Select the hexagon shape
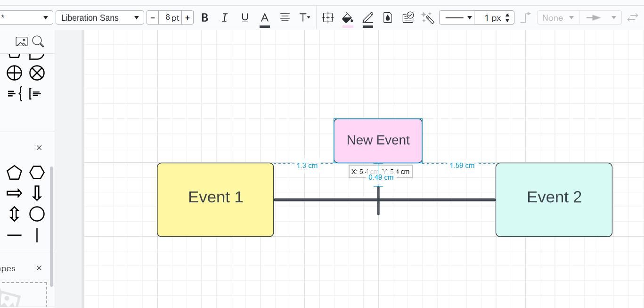The width and height of the screenshot is (644, 308). pyautogui.click(x=37, y=173)
